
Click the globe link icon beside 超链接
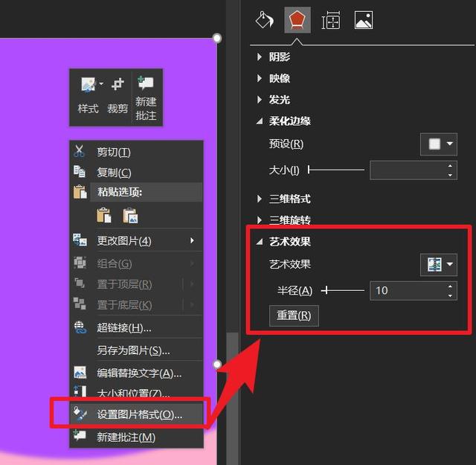pos(80,327)
